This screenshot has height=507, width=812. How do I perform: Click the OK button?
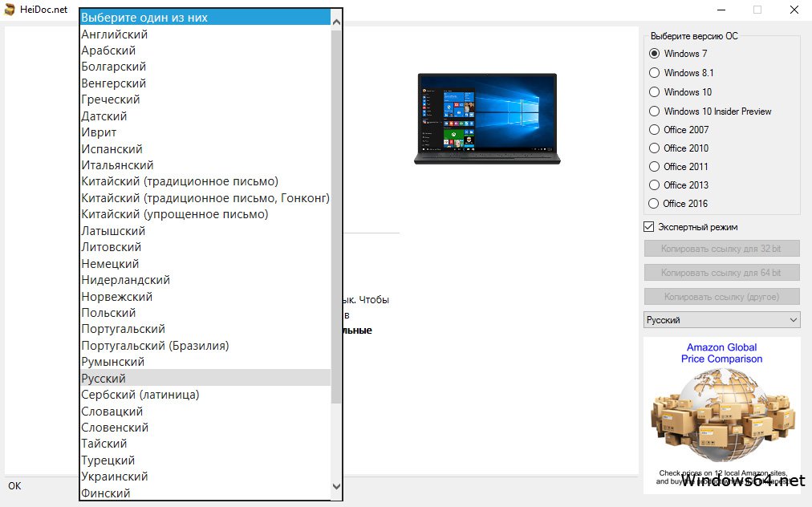tap(15, 485)
